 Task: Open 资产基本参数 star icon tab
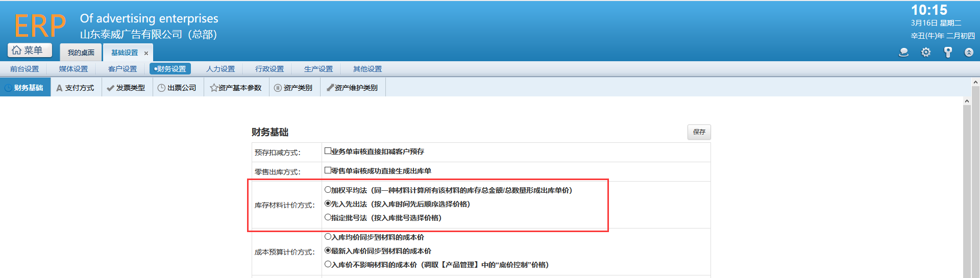click(236, 88)
